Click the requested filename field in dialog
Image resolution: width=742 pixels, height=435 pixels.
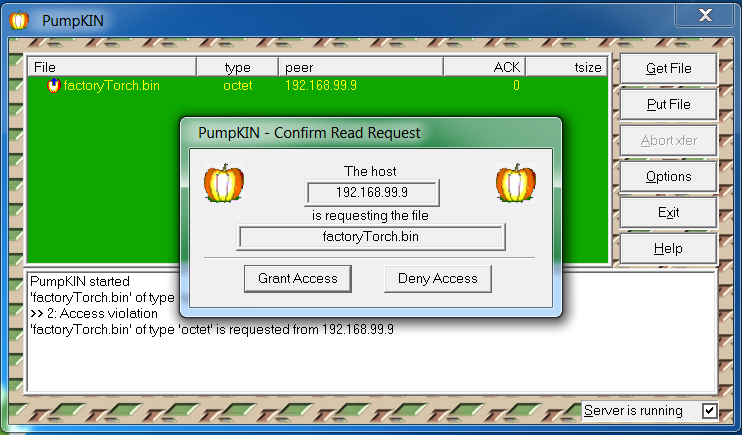tap(371, 237)
